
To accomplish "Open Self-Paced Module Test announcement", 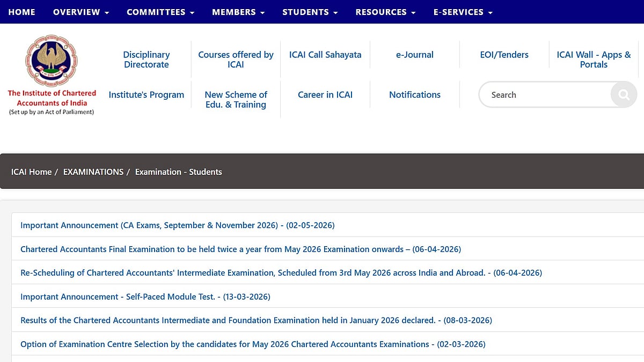I will point(145,297).
